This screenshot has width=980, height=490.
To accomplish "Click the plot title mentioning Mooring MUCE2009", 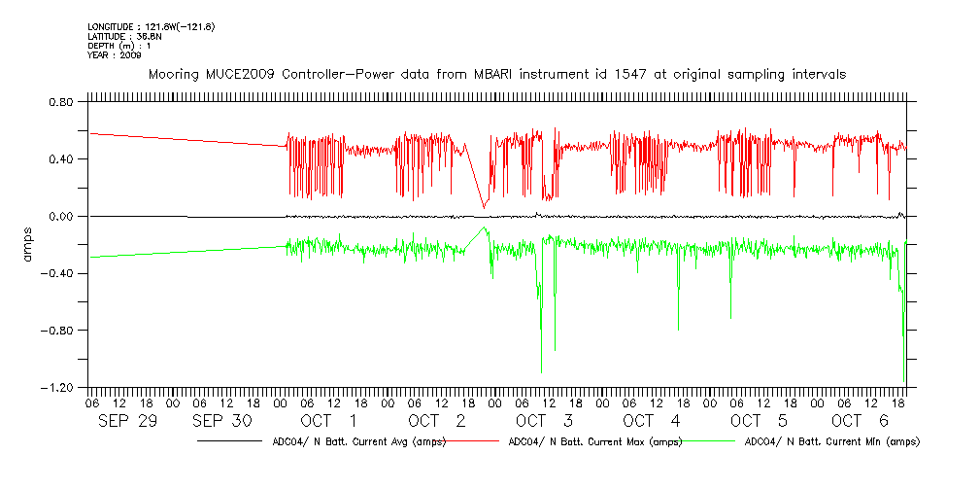I will pyautogui.click(x=496, y=74).
